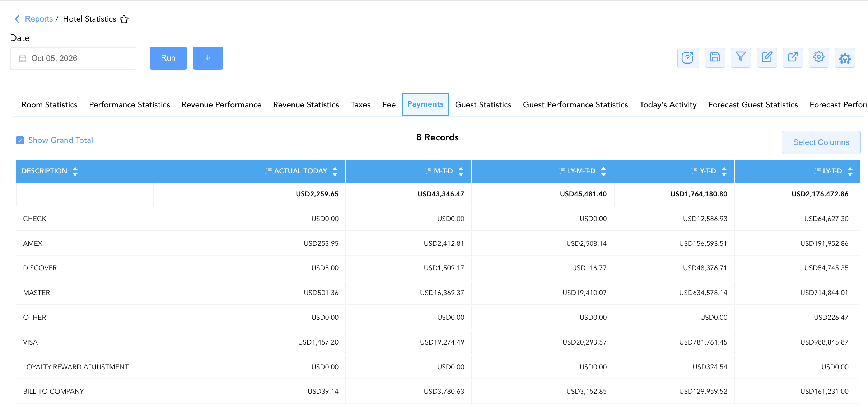Image resolution: width=868 pixels, height=407 pixels.
Task: Favorite Hotel Statistics with the star icon
Action: [124, 19]
